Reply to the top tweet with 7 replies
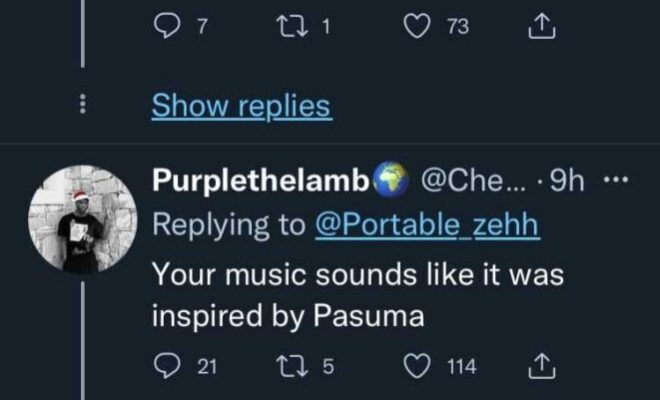 [x=167, y=28]
